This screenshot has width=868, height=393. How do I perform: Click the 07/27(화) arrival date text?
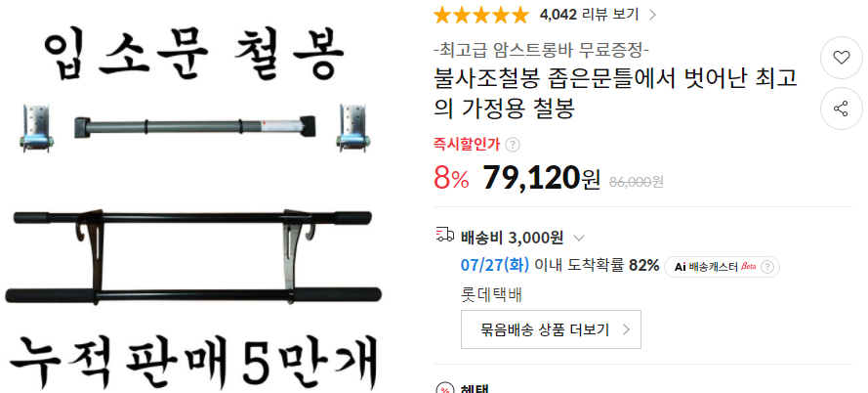495,265
